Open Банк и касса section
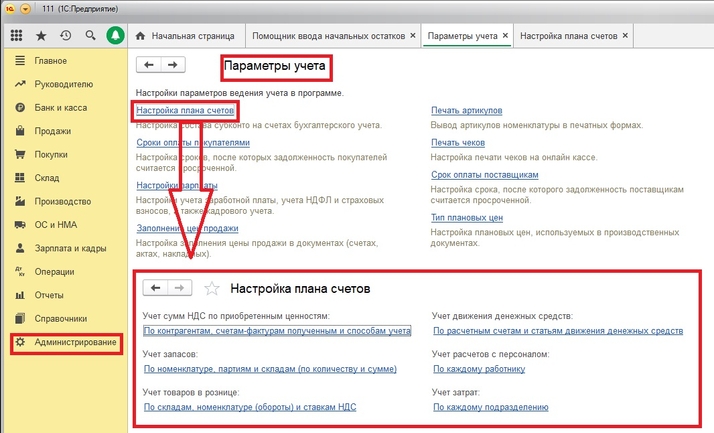Image resolution: width=714 pixels, height=433 pixels. [x=62, y=108]
